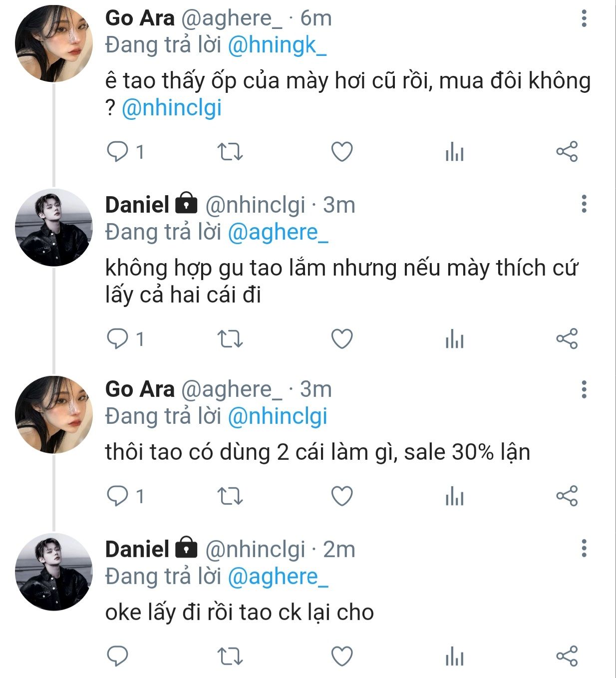Like Daniel's 3m reply tweet
This screenshot has width=616, height=678.
(x=342, y=339)
